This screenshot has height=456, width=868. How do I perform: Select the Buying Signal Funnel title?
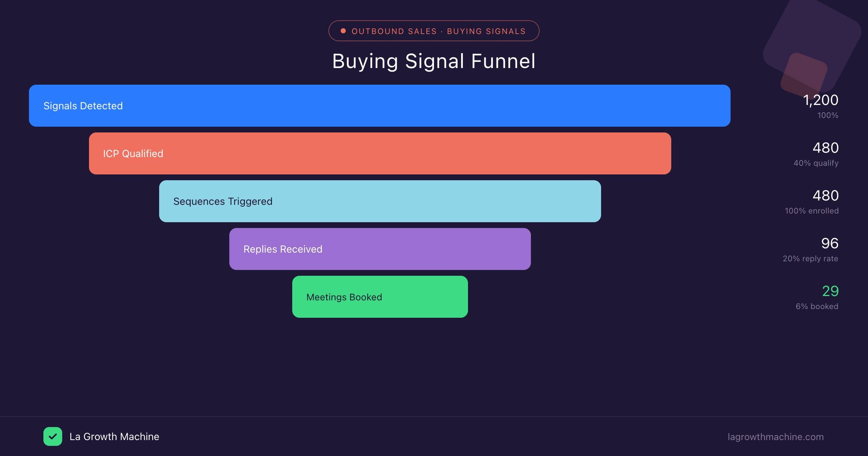pyautogui.click(x=434, y=61)
